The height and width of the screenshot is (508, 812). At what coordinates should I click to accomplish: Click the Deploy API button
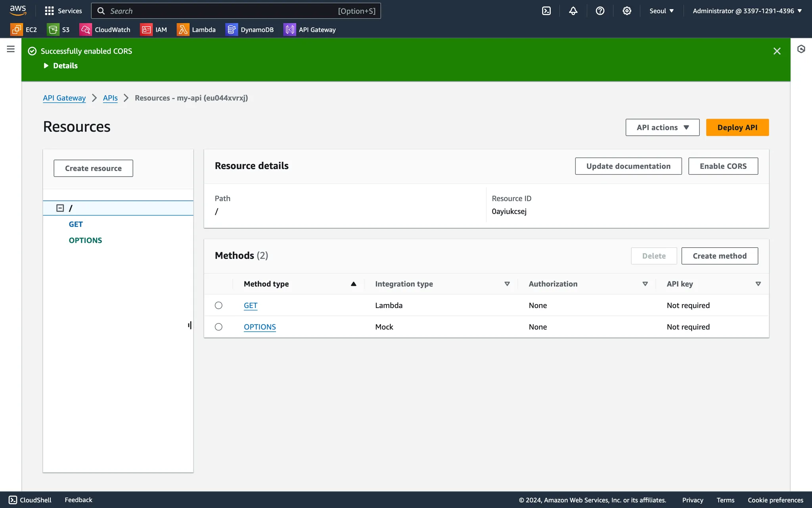737,127
